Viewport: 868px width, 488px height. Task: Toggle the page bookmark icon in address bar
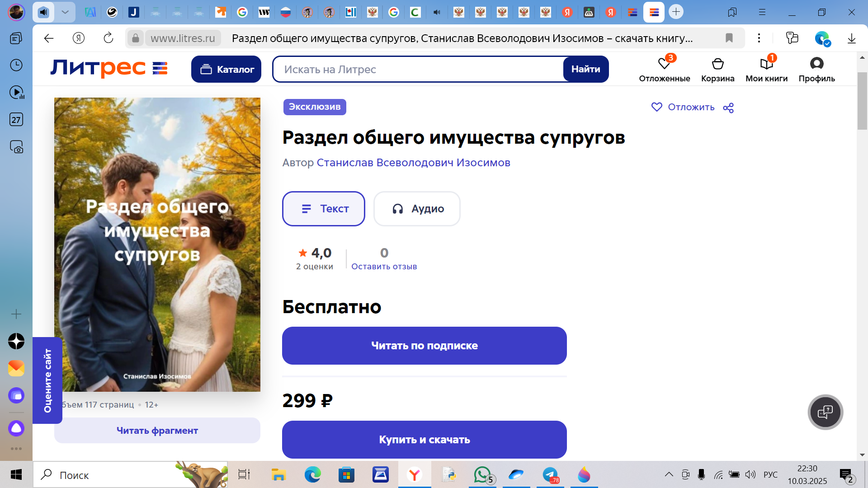[x=729, y=38]
